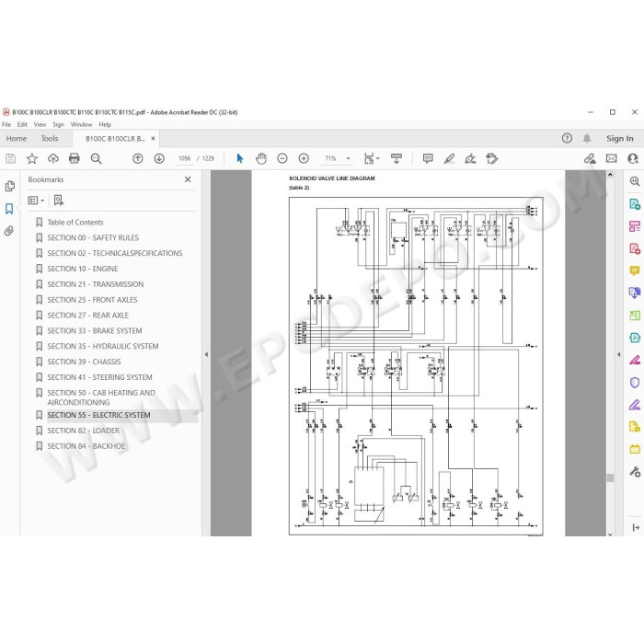This screenshot has height=644, width=644.
Task: Open the Sign document tool
Action: (470, 158)
